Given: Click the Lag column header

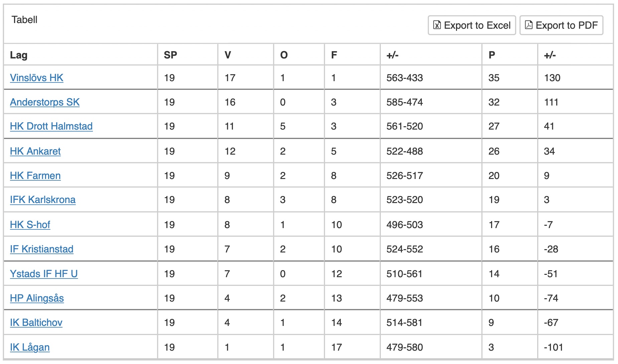Looking at the screenshot, I should 19,55.
